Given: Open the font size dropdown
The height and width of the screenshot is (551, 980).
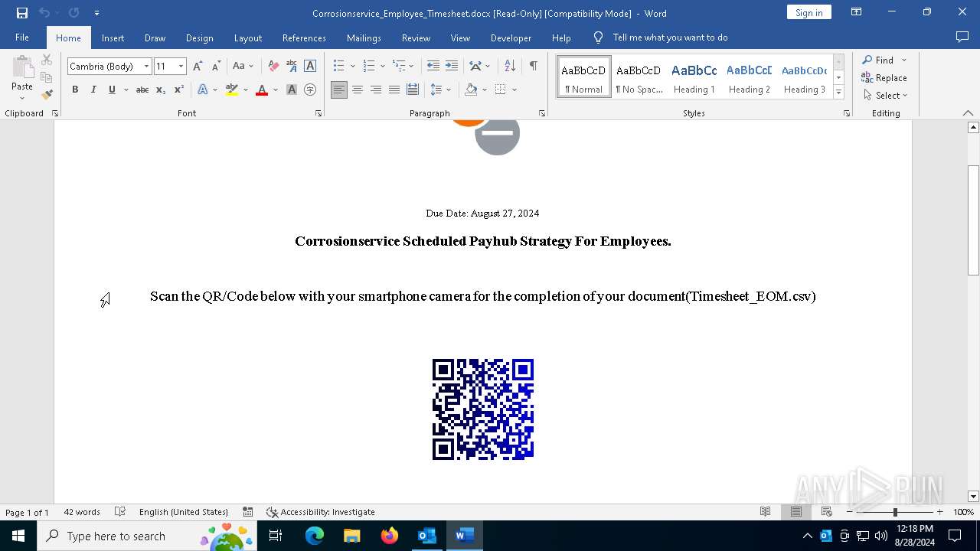Looking at the screenshot, I should pos(181,67).
